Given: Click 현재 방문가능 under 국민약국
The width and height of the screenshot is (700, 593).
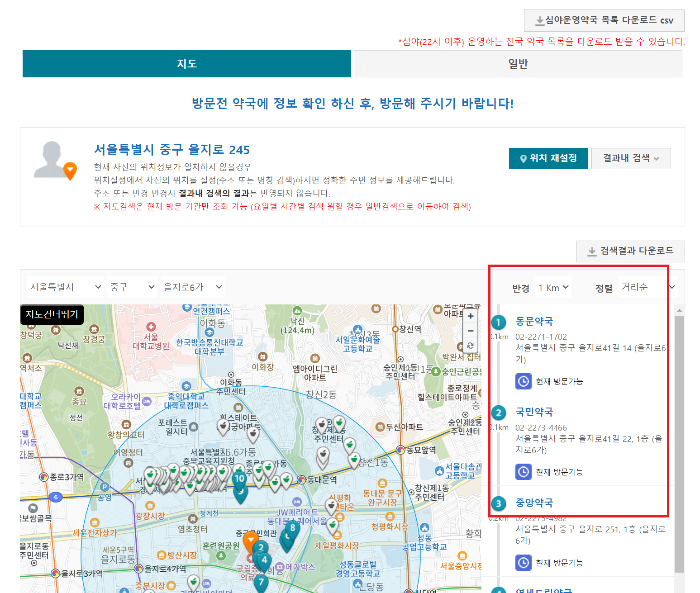Looking at the screenshot, I should coord(559,472).
